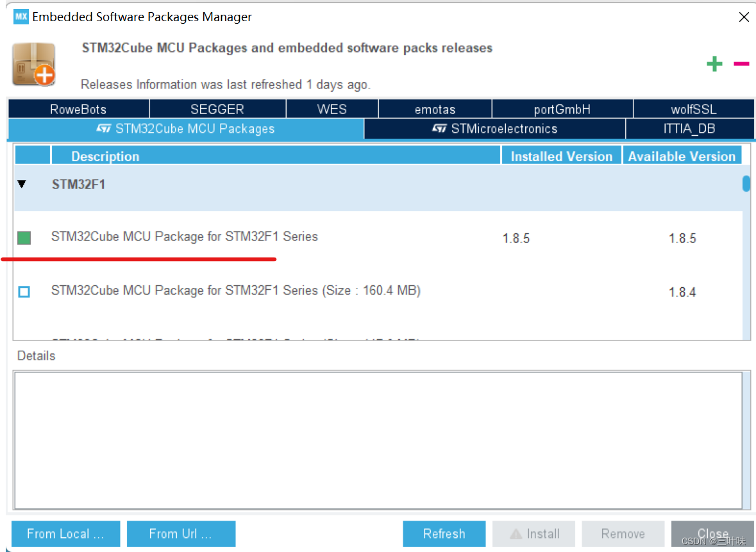Open the portGmbH tab

tap(562, 109)
